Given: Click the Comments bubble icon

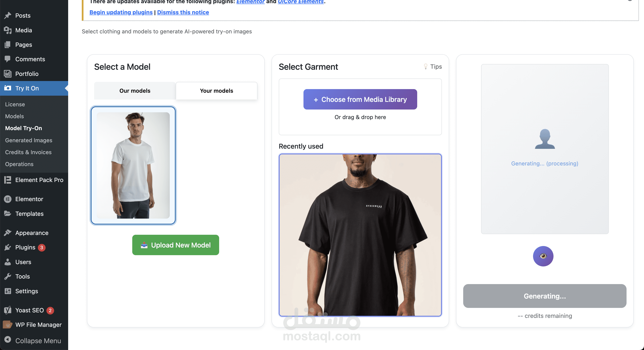Looking at the screenshot, I should pyautogui.click(x=8, y=59).
